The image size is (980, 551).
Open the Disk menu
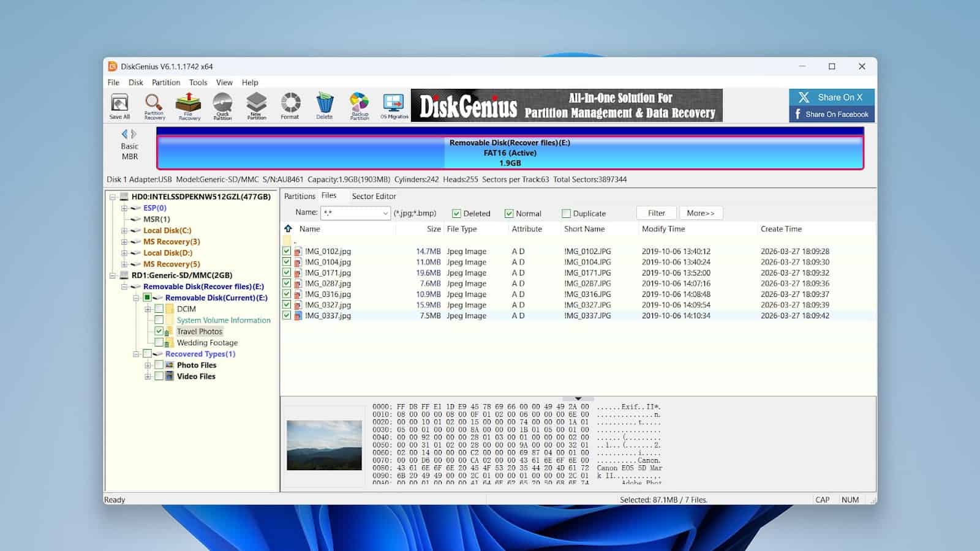[136, 83]
